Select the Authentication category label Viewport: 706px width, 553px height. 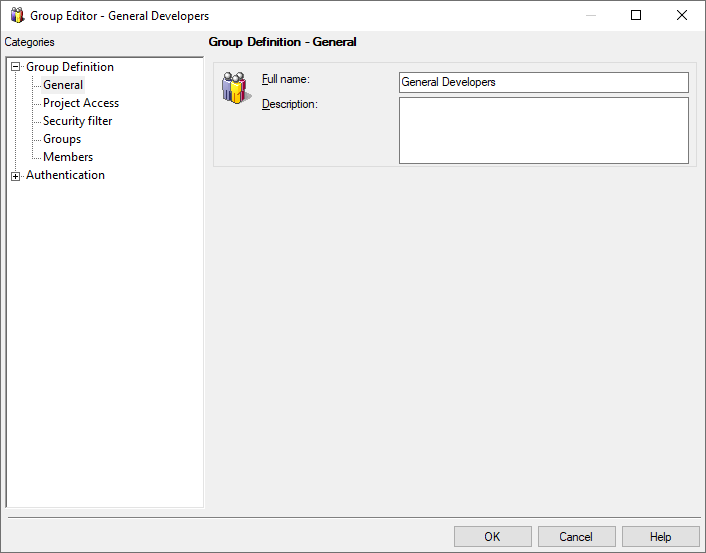coord(65,175)
